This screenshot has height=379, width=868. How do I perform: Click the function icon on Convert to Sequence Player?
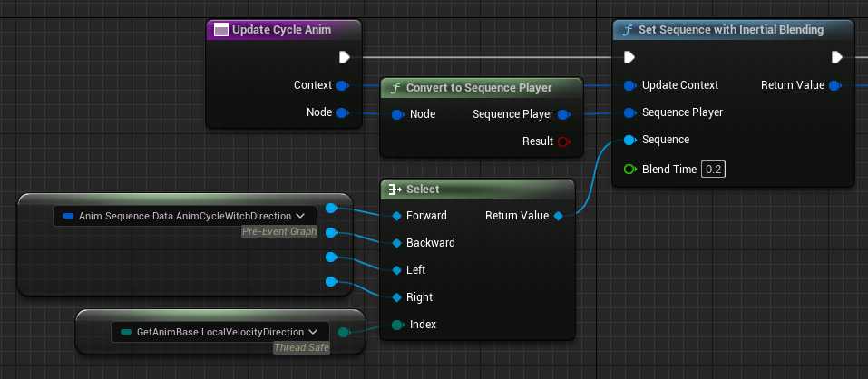point(395,89)
